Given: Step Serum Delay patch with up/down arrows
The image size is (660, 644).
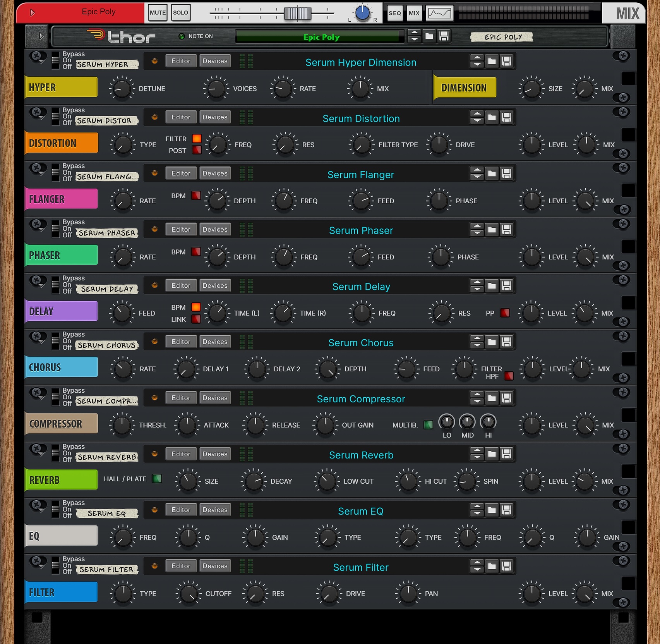Looking at the screenshot, I should pyautogui.click(x=477, y=286).
